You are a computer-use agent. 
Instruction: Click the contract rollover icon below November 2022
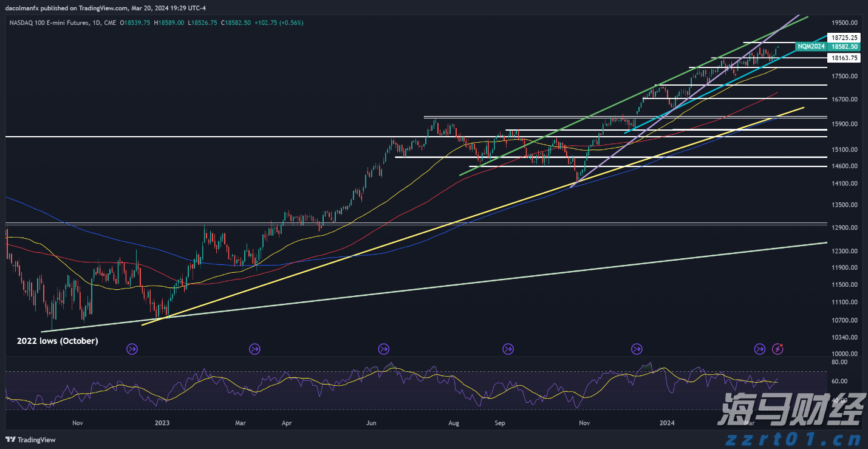coord(132,349)
